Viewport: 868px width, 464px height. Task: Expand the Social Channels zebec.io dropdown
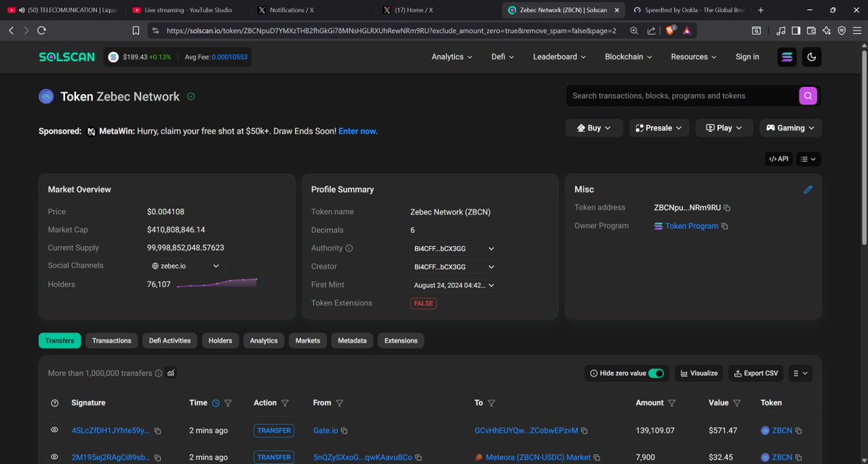(x=185, y=266)
